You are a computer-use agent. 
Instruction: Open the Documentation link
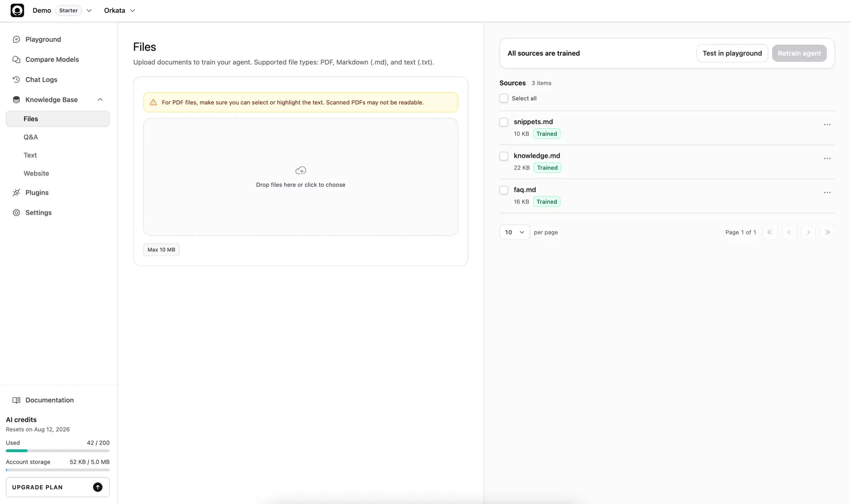click(x=58, y=400)
